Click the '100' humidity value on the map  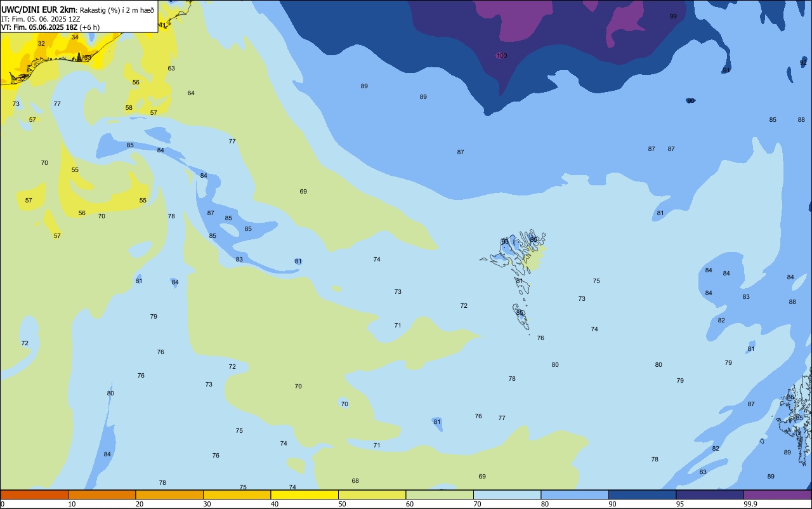click(x=502, y=56)
